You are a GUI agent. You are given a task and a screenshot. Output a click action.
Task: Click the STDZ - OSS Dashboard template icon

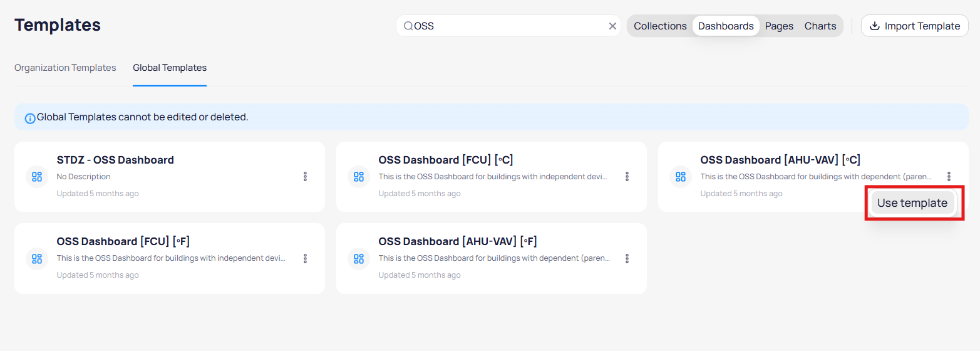click(37, 177)
